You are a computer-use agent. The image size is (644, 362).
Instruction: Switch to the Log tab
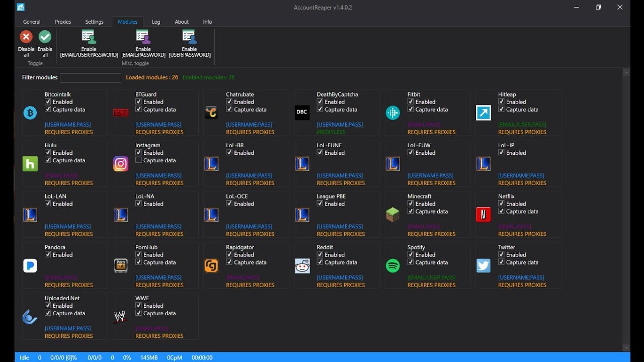(x=156, y=22)
